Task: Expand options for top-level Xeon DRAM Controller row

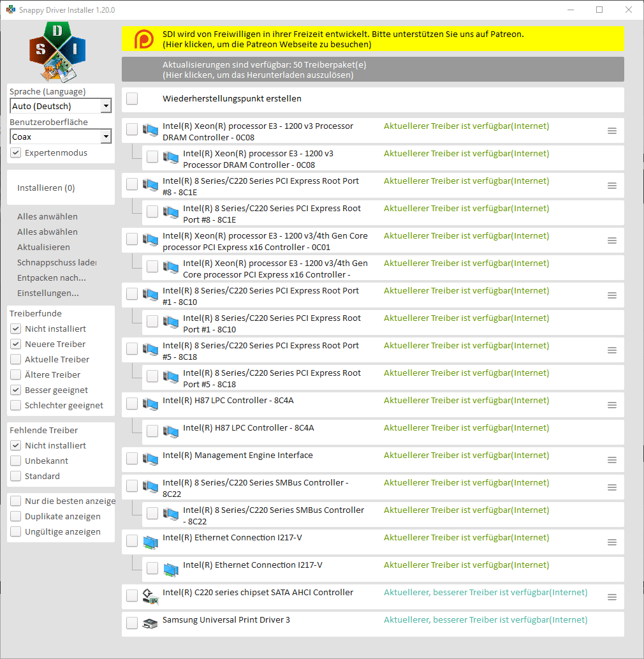Action: click(612, 131)
